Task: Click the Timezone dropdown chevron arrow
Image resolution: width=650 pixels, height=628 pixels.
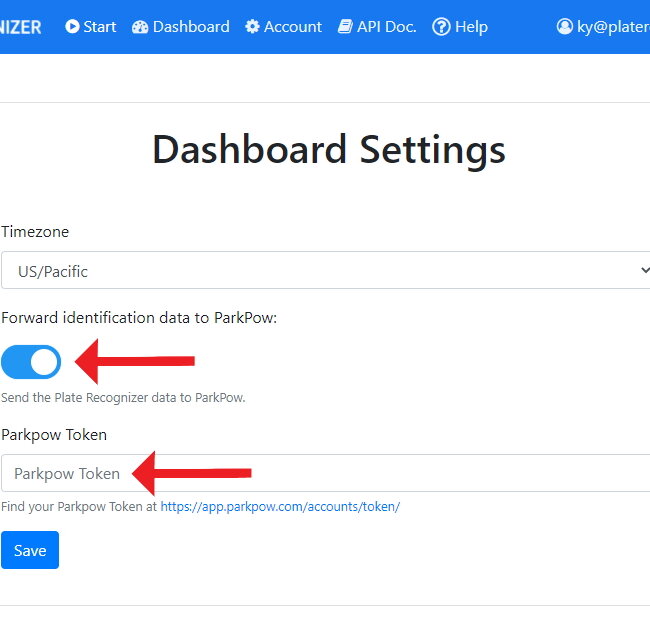Action: click(645, 270)
